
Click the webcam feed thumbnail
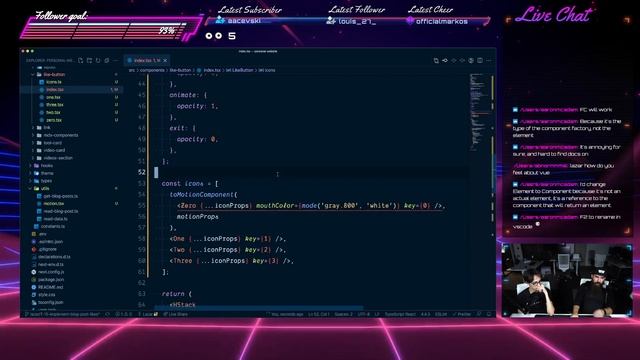(567, 280)
